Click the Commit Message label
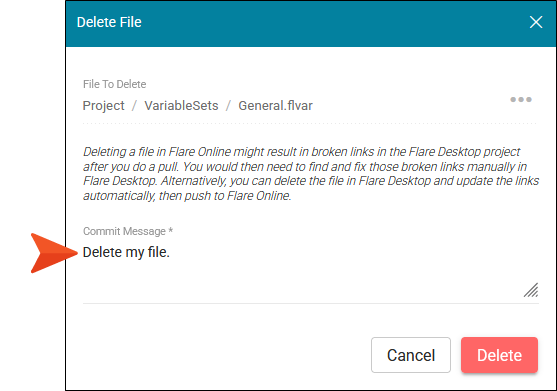 (124, 231)
